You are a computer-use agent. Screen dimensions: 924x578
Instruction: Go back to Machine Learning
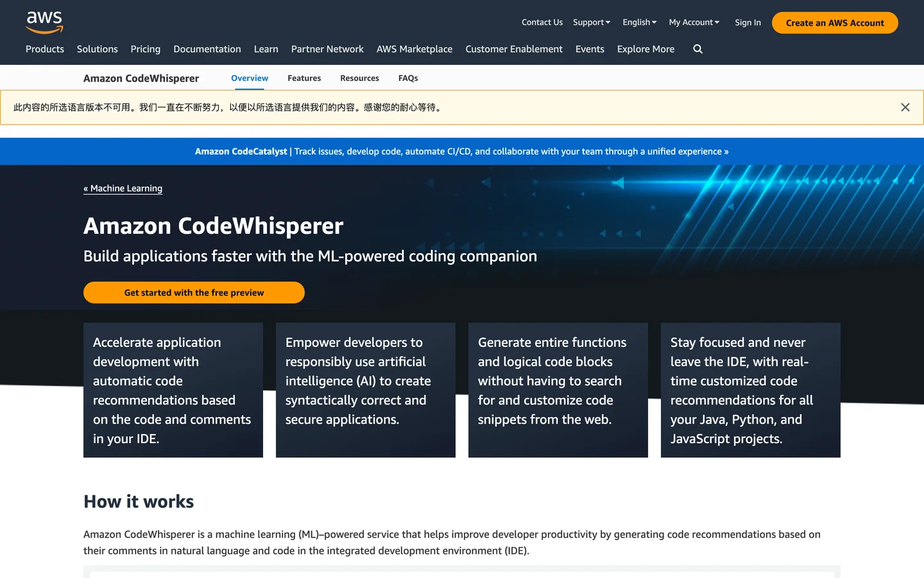(123, 188)
